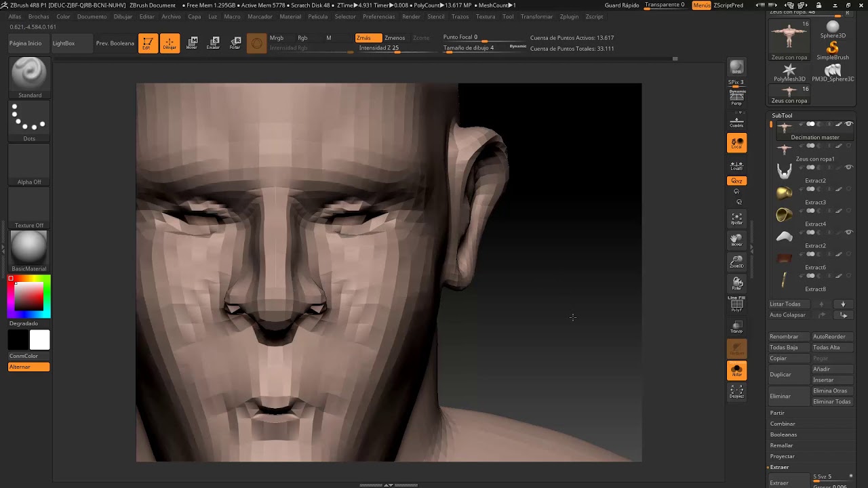Viewport: 868px width, 488px height.
Task: Toggle Zmás sculpt add mode
Action: [x=368, y=38]
